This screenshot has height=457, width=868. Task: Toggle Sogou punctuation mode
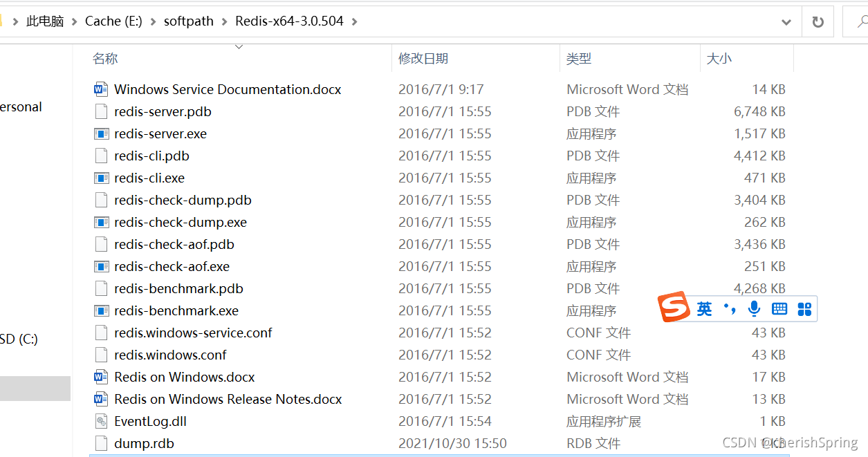tap(730, 309)
